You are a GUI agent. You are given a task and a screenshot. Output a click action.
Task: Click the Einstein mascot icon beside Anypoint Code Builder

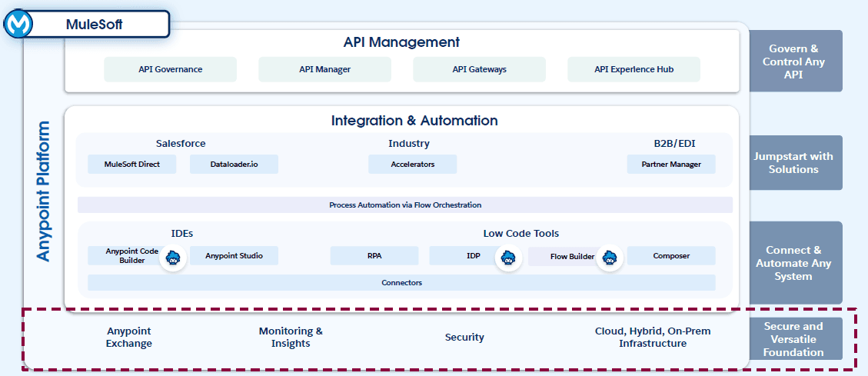click(174, 258)
